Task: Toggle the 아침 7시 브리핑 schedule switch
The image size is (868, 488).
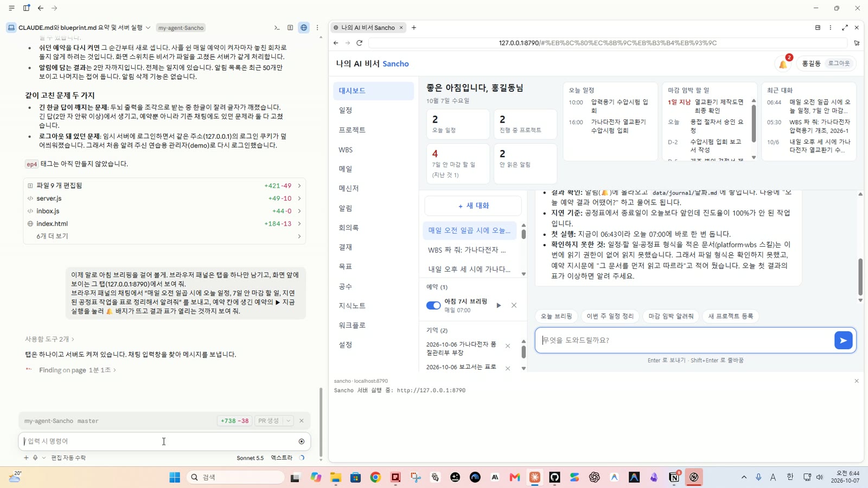Action: [x=433, y=305]
